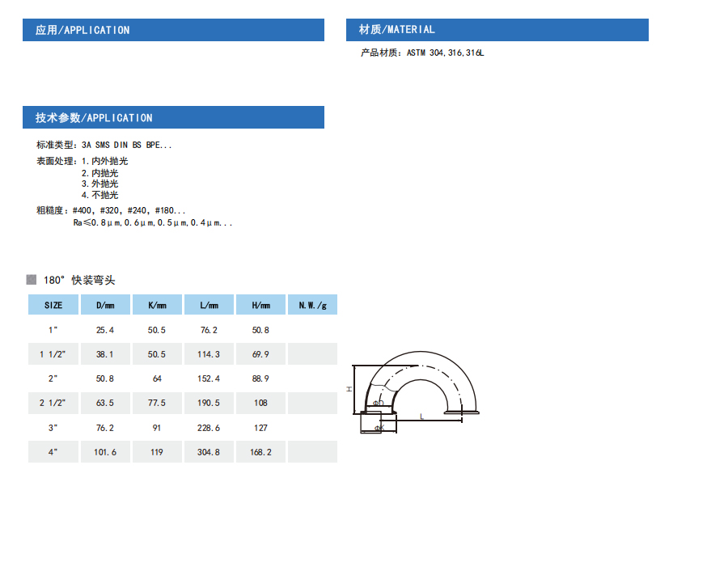Click the 材质/MATERIAL blue header

[x=497, y=30]
